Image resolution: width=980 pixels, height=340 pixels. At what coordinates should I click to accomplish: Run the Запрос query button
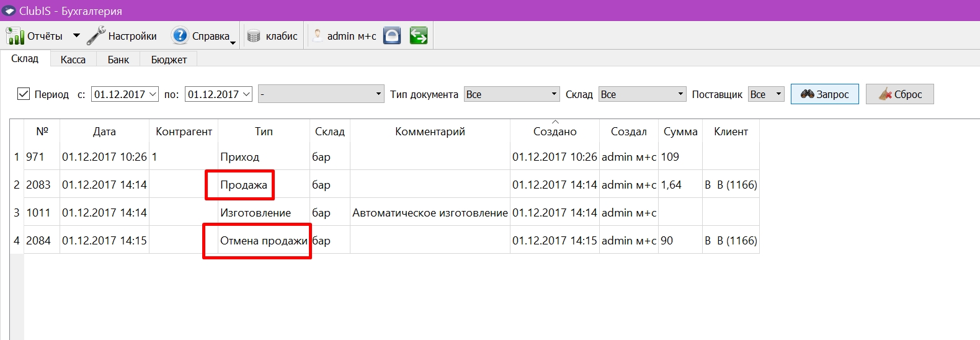824,94
